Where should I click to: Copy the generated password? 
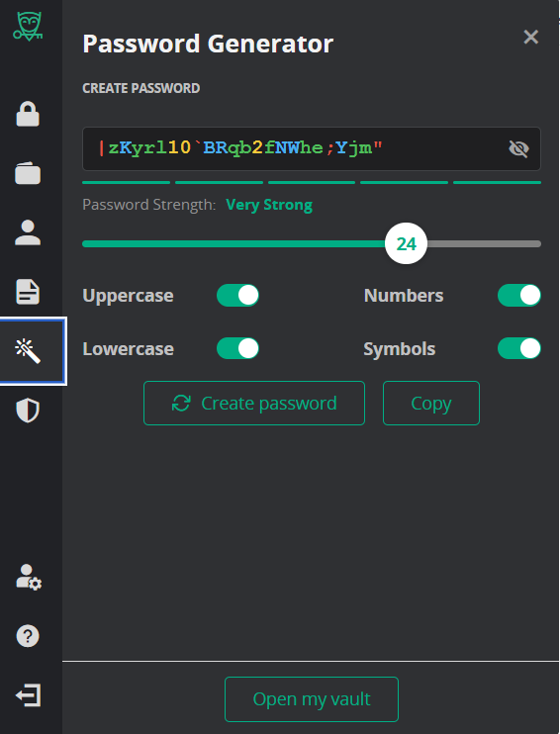point(431,403)
